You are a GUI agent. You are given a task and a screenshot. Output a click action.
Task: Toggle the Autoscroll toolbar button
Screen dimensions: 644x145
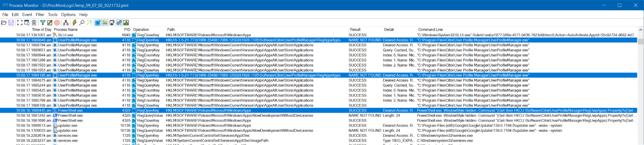pos(27,23)
